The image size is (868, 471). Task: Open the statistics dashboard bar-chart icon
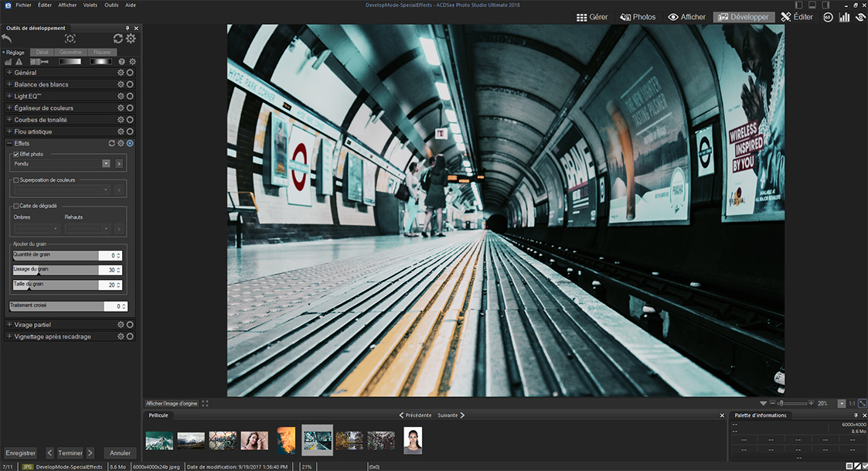[844, 17]
